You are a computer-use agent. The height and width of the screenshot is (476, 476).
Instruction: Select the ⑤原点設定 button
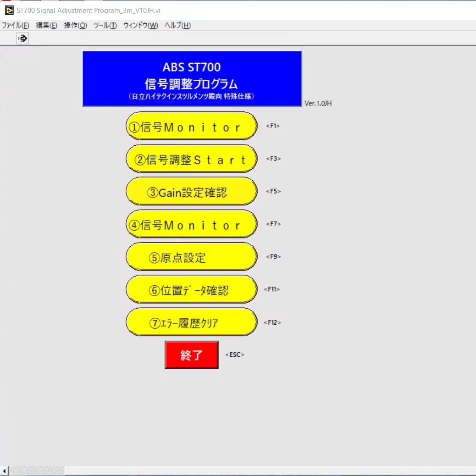pyautogui.click(x=191, y=257)
